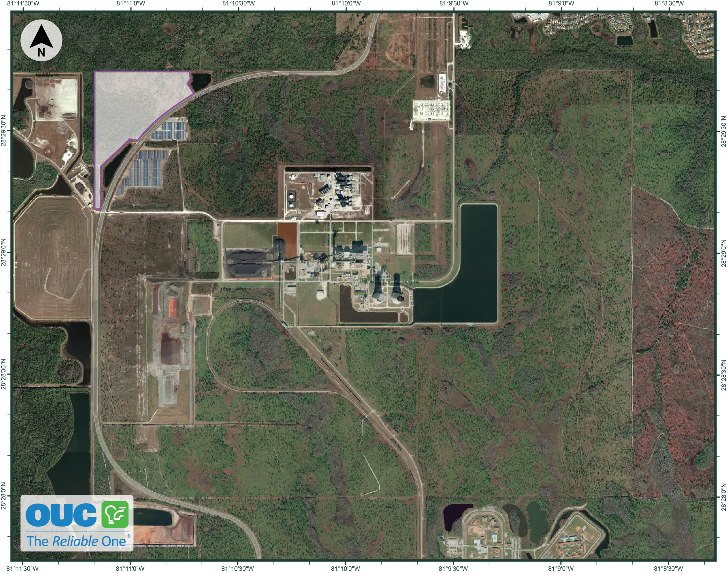Click the bottom 81°10'30"W longitude label
Viewport: 728px width, 573px height.
tap(238, 569)
